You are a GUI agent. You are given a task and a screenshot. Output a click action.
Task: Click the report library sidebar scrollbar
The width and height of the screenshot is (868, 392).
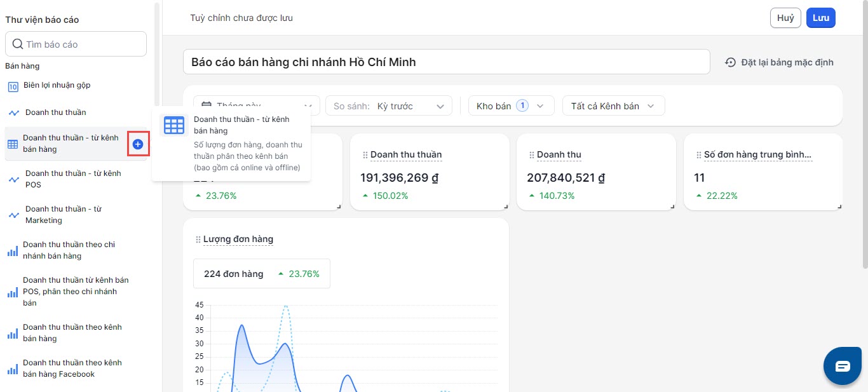pyautogui.click(x=157, y=51)
